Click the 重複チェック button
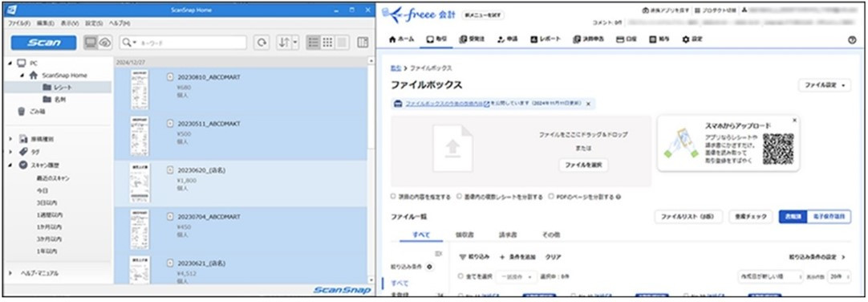The image size is (868, 302). point(751,217)
